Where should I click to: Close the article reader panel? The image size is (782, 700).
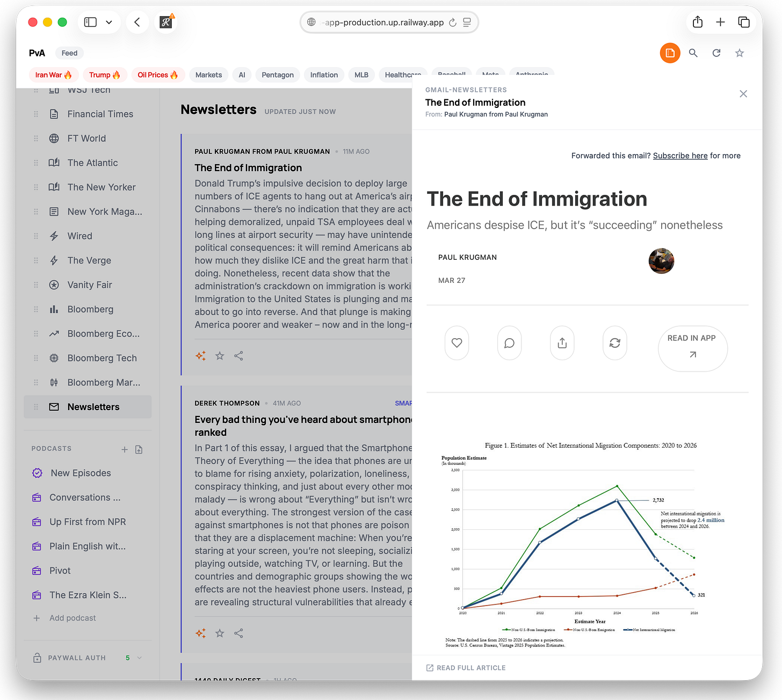743,94
